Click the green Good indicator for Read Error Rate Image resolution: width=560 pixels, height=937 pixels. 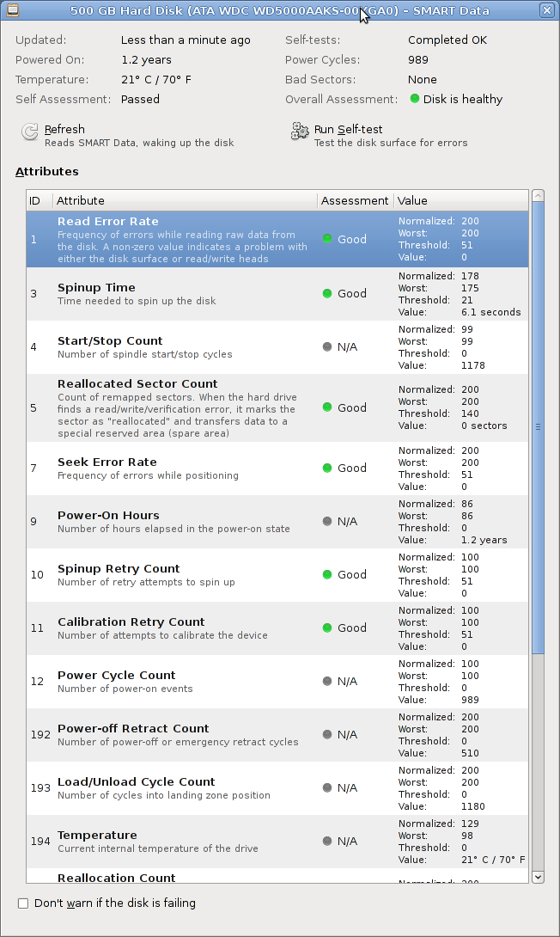coord(327,238)
